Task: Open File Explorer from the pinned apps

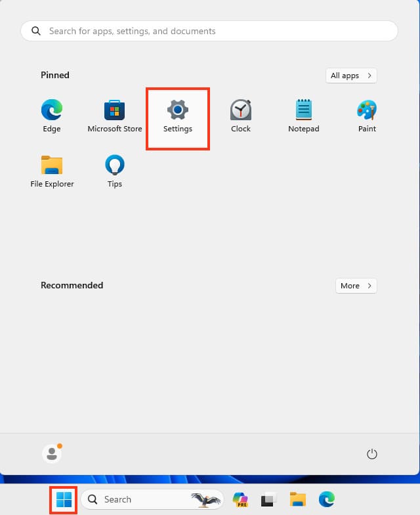Action: (x=52, y=171)
